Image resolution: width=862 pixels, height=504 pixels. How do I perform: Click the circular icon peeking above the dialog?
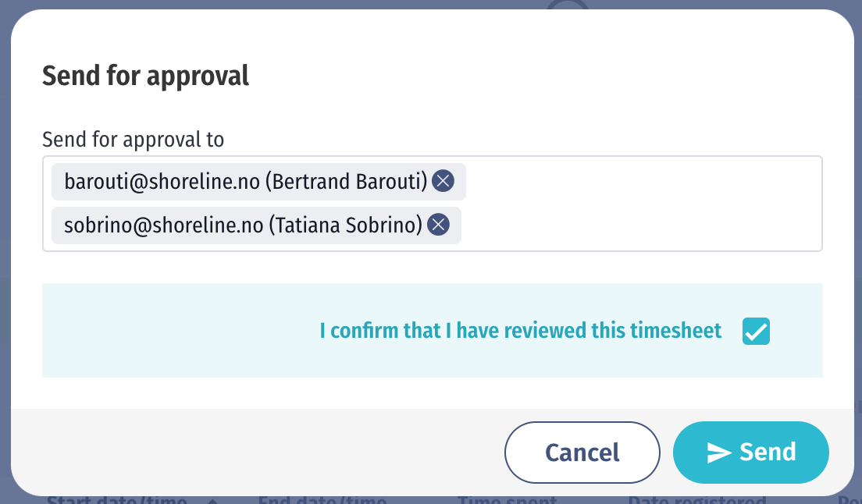pyautogui.click(x=568, y=5)
